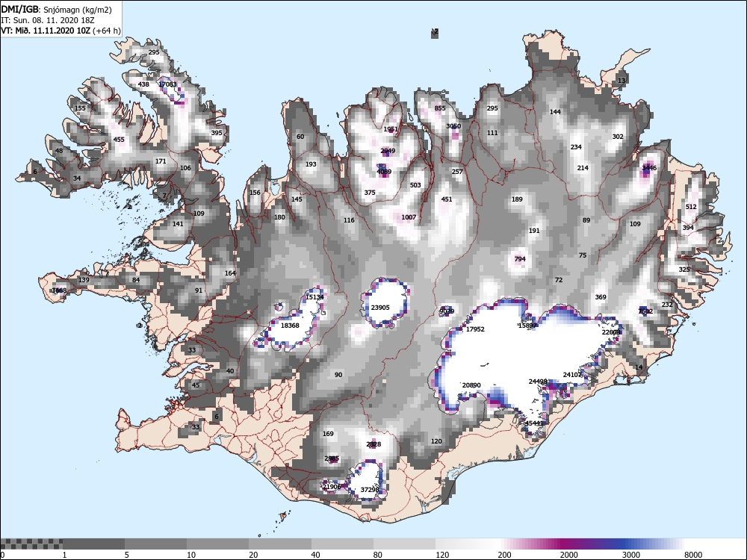Select the value 48 on the map
Viewport: 747px width, 560px height.
[x=59, y=151]
